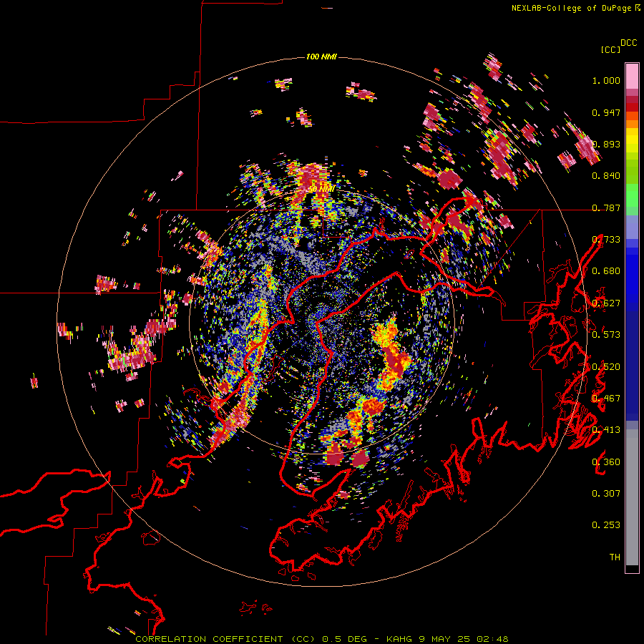Click the KAHG station identifier in caption
Image resolution: width=644 pixels, height=644 pixels.
coord(399,639)
